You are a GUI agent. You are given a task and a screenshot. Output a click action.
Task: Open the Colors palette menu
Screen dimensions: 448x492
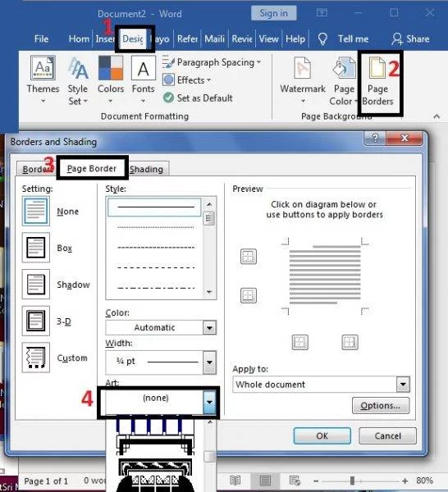tap(111, 80)
